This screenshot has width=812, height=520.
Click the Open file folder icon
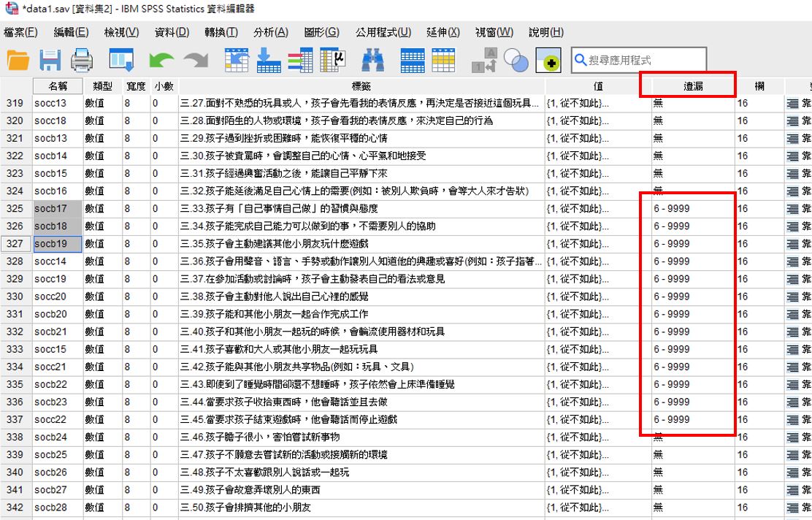point(18,61)
